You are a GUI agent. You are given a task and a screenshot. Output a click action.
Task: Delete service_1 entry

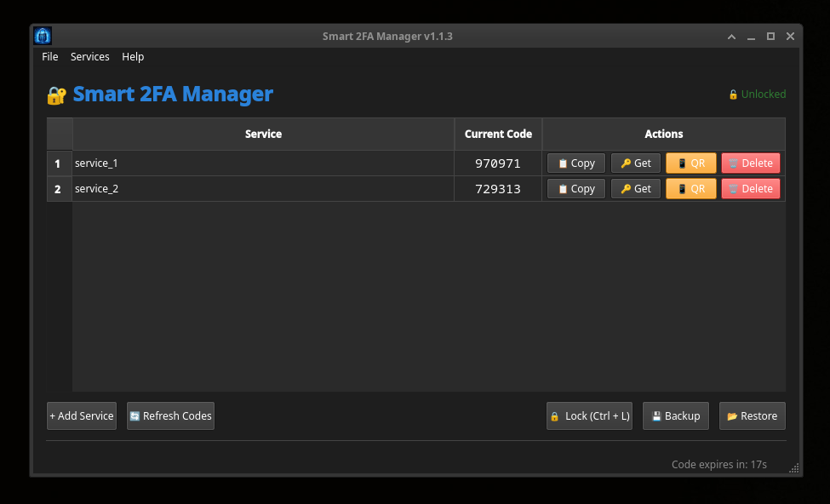[751, 163]
